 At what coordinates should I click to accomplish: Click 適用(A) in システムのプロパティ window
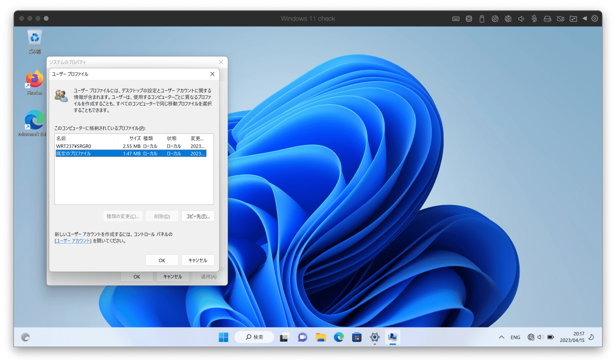point(208,277)
